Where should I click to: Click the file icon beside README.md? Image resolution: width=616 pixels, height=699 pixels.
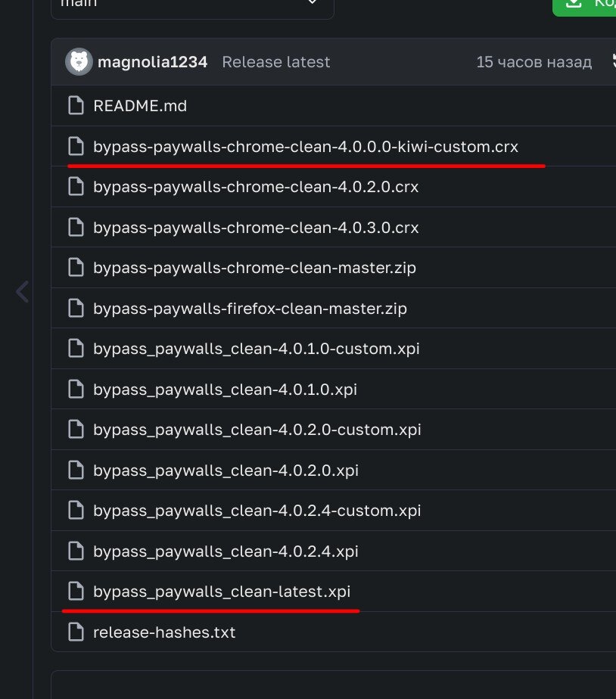(x=76, y=106)
